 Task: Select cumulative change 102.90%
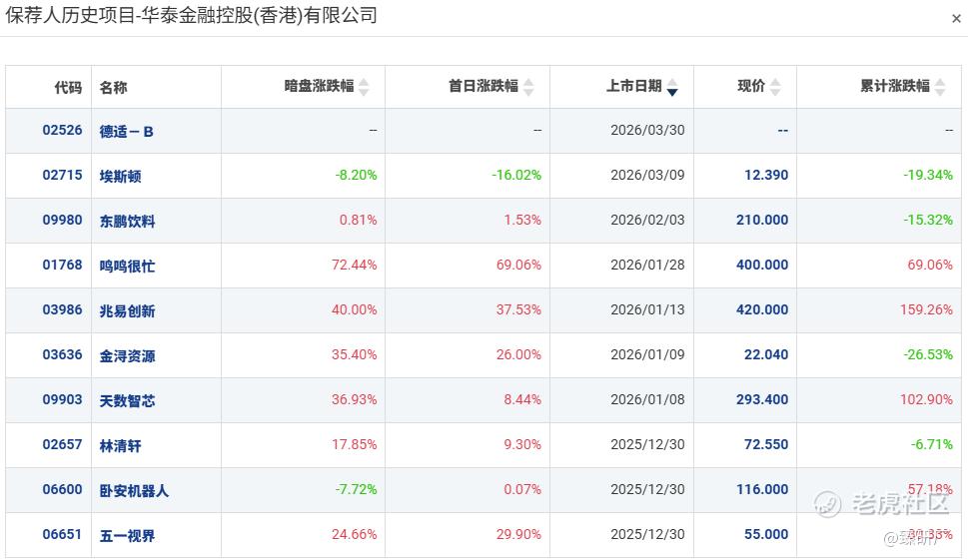927,400
